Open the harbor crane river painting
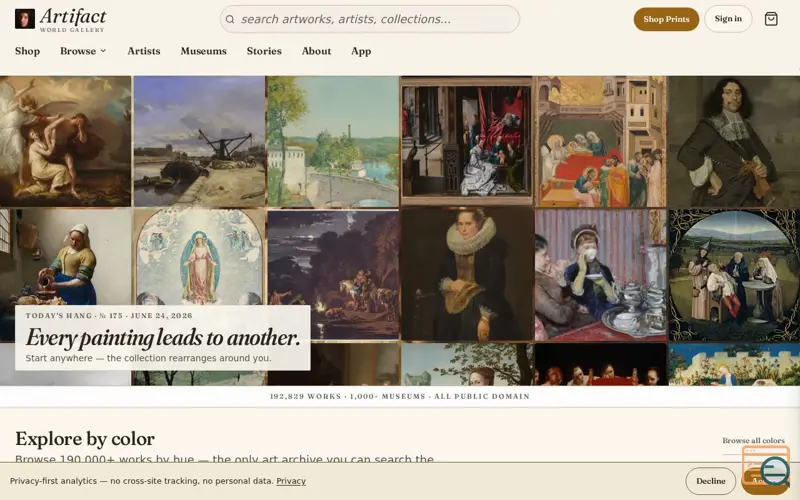Viewport: 800px width, 500px height. 199,141
